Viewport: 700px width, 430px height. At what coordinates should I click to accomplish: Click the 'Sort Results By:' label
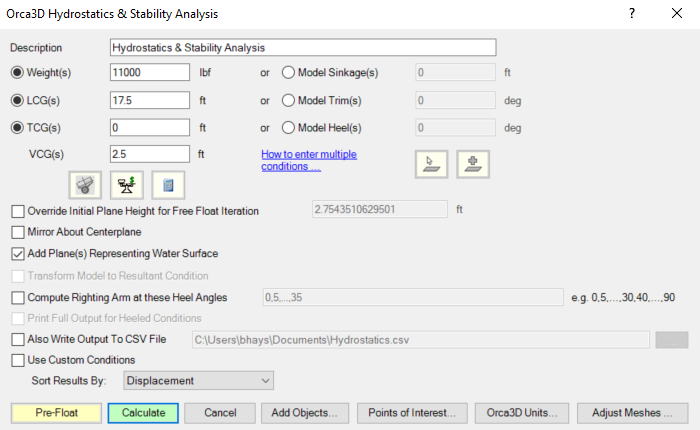click(x=69, y=380)
